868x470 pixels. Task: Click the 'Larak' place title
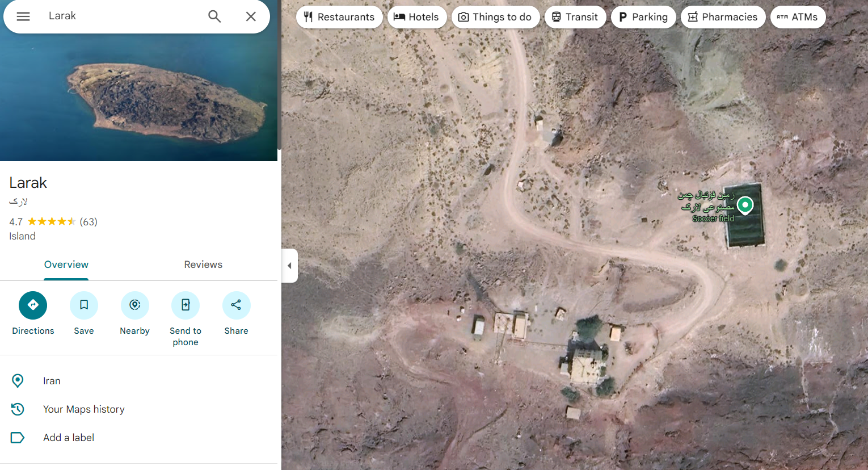click(28, 183)
